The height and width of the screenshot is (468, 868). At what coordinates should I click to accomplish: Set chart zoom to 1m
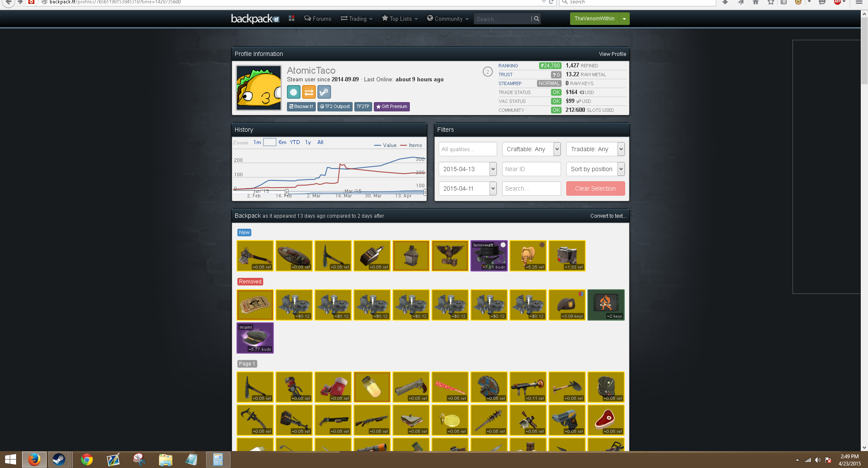[x=257, y=142]
